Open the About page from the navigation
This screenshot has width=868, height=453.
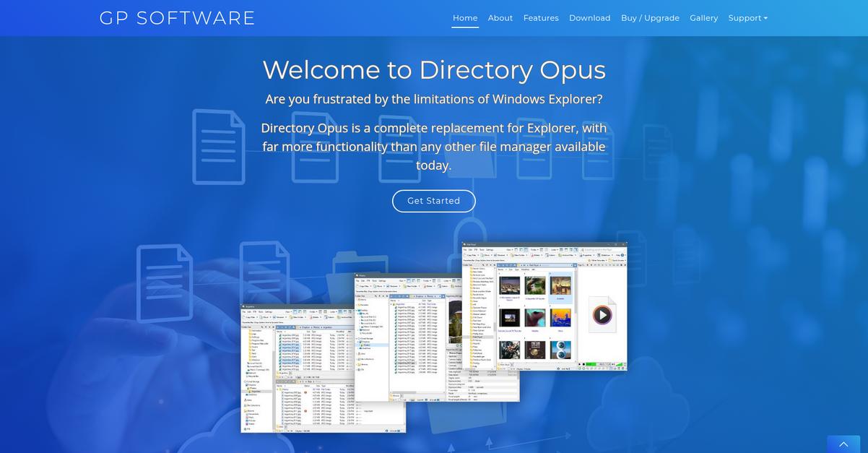pos(500,18)
